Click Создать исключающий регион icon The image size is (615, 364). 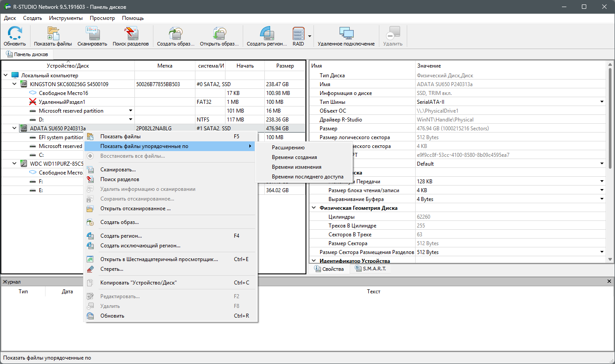click(90, 246)
